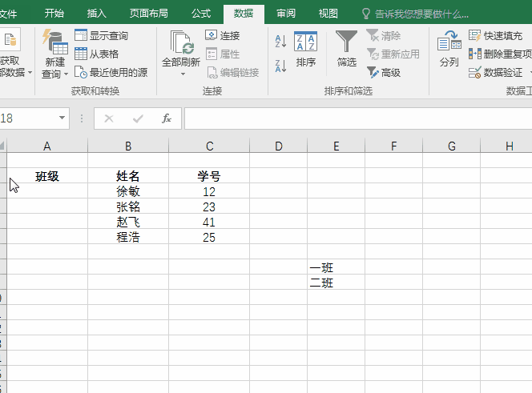Screen dimensions: 532x393
Task: Click the Select All corner triangle
Action: (2, 146)
